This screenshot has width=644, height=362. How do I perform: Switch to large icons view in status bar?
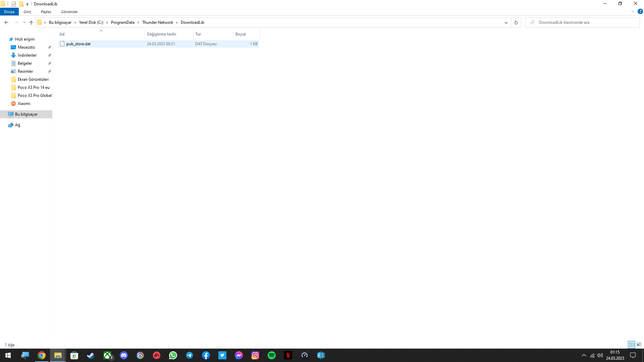639,345
